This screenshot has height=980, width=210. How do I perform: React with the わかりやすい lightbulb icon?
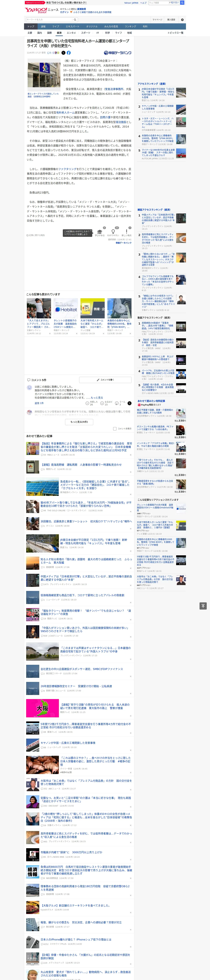[113, 232]
